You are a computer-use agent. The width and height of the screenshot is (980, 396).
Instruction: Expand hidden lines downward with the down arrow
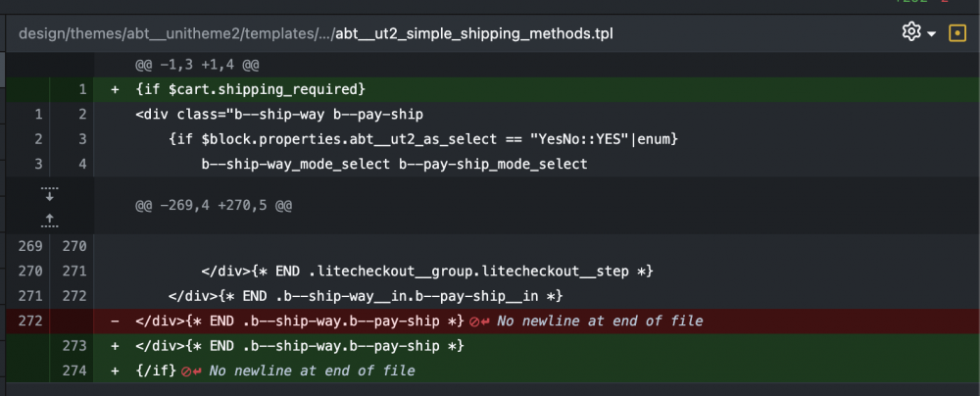[x=49, y=194]
